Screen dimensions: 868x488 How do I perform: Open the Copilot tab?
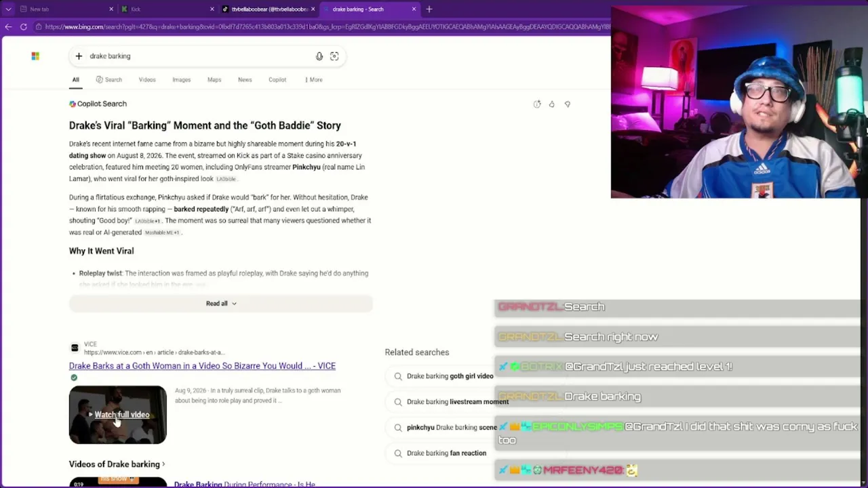(x=277, y=80)
